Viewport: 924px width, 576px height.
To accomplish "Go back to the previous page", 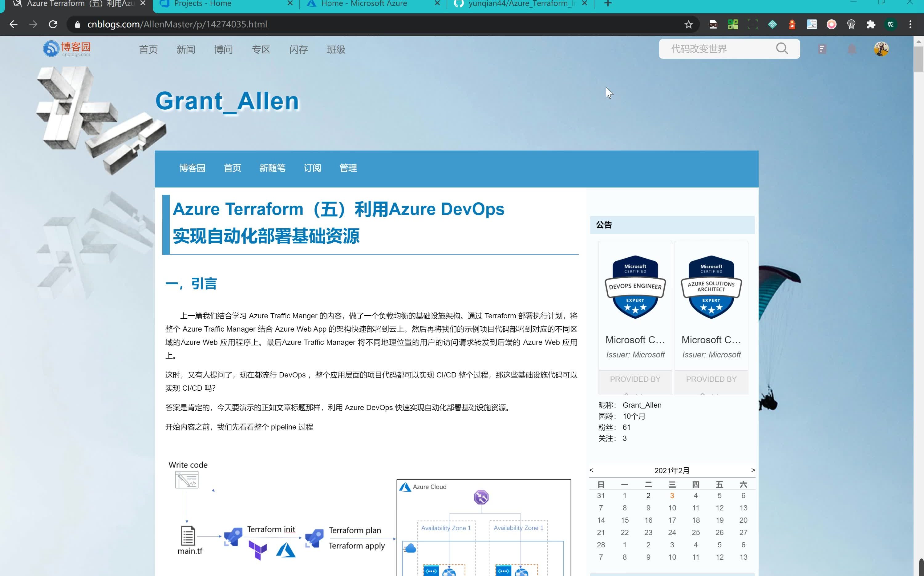I will click(x=14, y=24).
